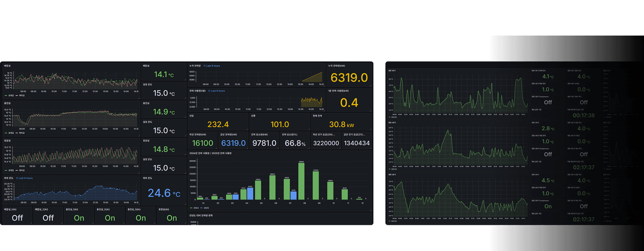
Task: Click resize handle of 6319.0 누적 전력량 panel
Action: click(370, 86)
